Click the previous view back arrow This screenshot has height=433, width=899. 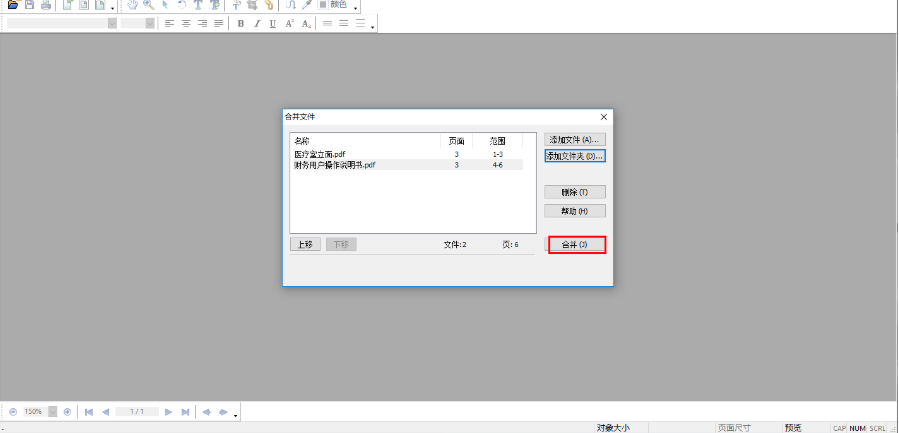coord(207,412)
